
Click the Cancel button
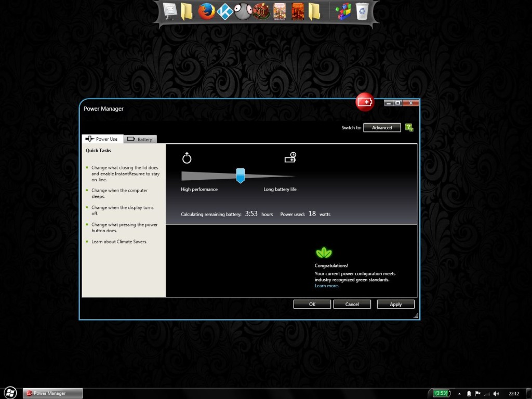[x=352, y=304]
